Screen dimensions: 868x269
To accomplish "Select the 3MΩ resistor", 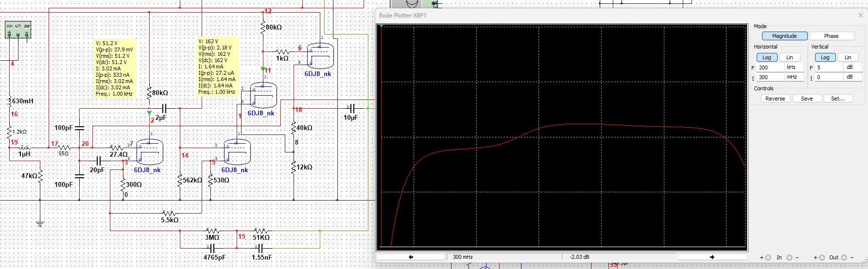I will tap(212, 231).
